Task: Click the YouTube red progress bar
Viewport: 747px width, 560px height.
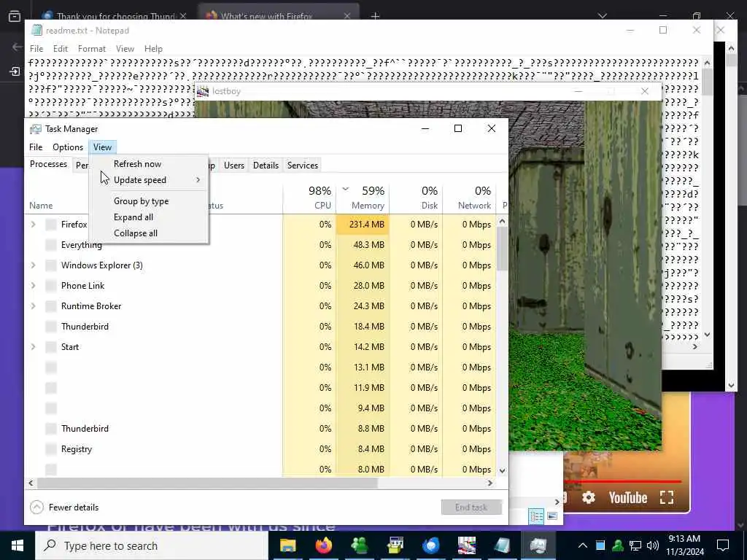Action: point(623,481)
